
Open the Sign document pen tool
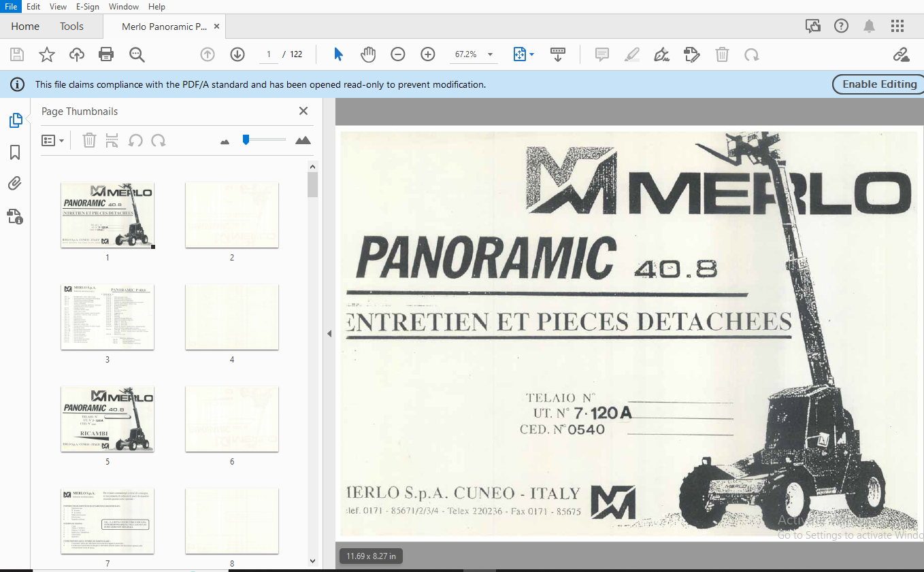coord(661,54)
